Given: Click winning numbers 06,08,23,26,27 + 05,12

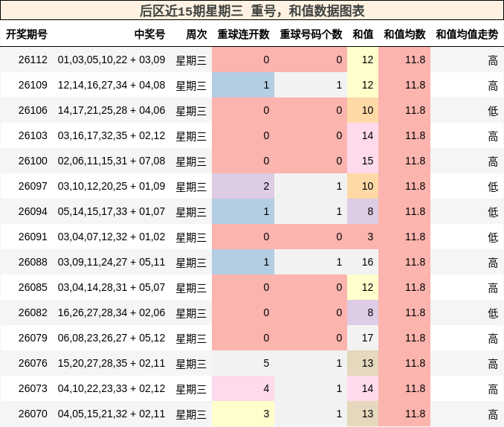Looking at the screenshot, I should pyautogui.click(x=112, y=338).
